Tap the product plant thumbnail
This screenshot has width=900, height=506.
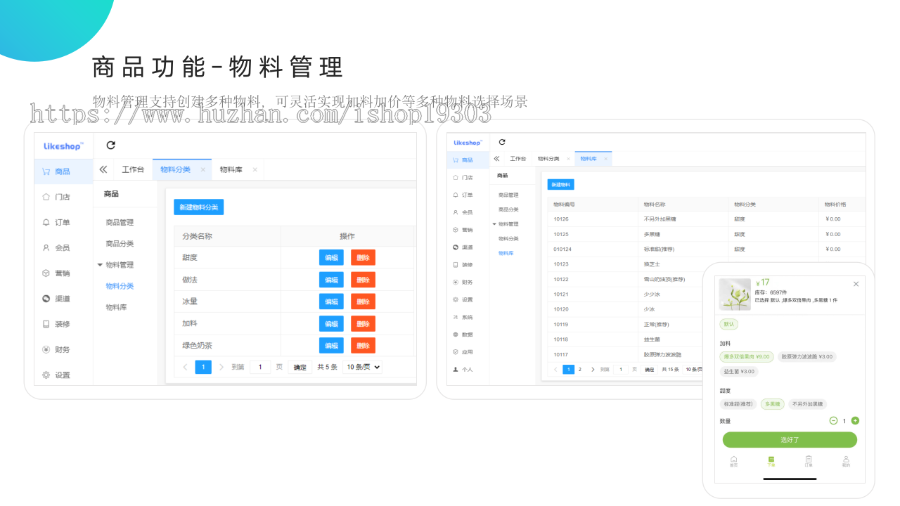tap(735, 294)
